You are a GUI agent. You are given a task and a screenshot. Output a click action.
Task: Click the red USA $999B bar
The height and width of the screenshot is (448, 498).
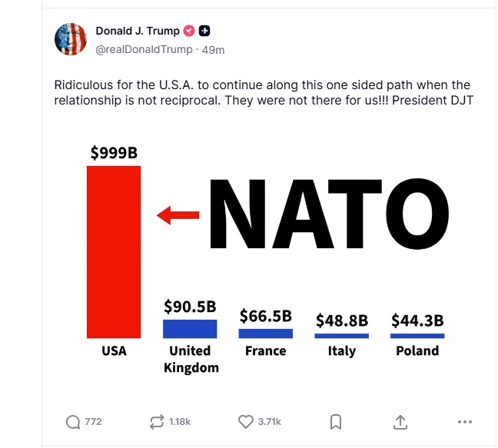pos(114,252)
